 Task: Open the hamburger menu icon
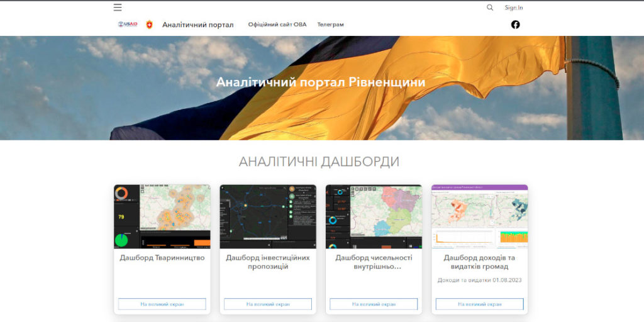click(x=118, y=8)
